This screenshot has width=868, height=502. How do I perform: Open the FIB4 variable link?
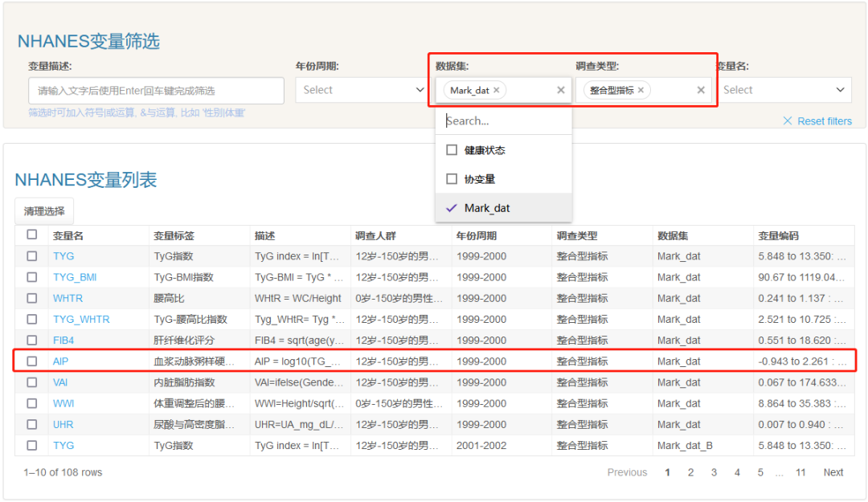point(63,340)
